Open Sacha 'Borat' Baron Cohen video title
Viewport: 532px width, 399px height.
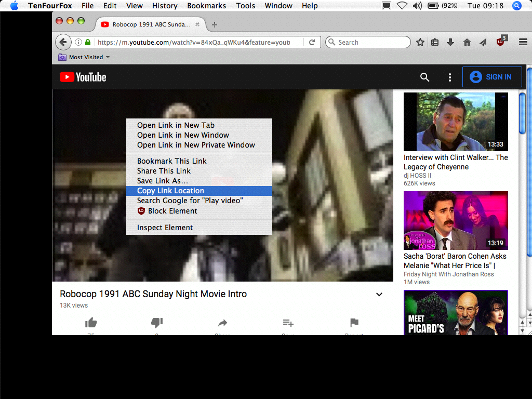tap(455, 261)
